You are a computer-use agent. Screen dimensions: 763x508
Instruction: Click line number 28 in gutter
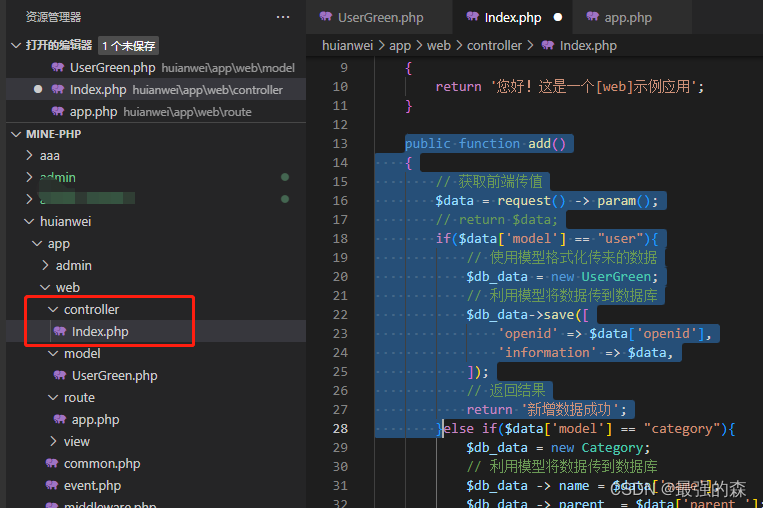[340, 428]
